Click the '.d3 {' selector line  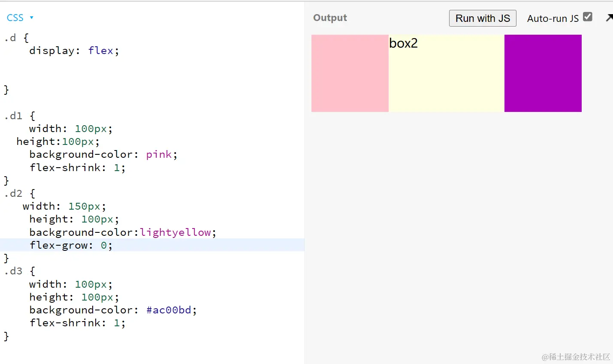click(20, 271)
